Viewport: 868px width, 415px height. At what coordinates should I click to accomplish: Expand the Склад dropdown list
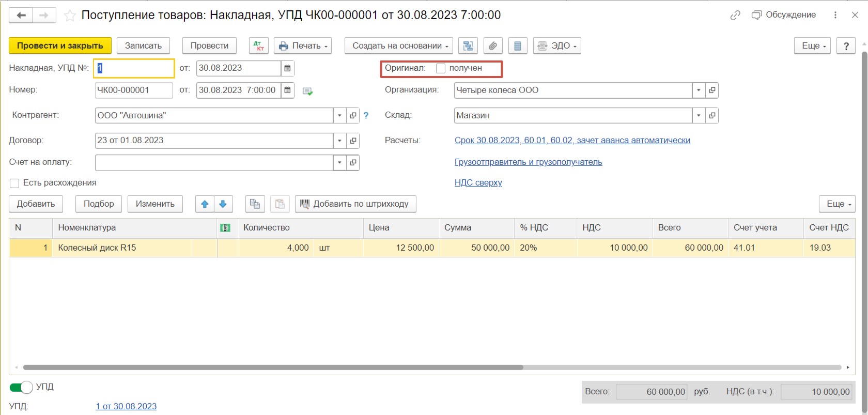[699, 115]
